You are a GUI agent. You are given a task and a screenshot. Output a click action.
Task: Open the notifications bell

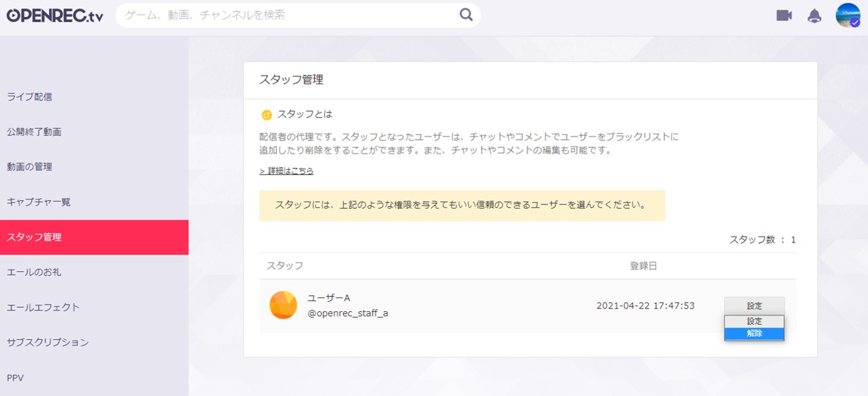pyautogui.click(x=814, y=16)
